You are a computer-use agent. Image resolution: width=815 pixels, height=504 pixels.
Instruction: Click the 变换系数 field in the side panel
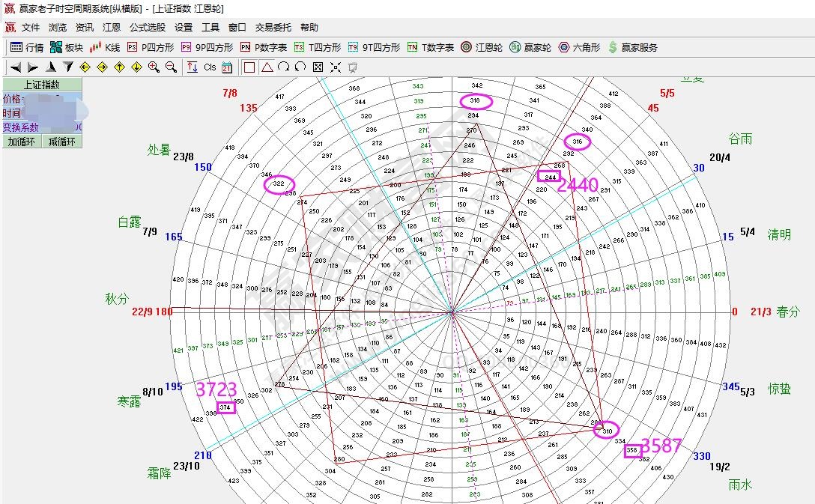tap(21, 128)
